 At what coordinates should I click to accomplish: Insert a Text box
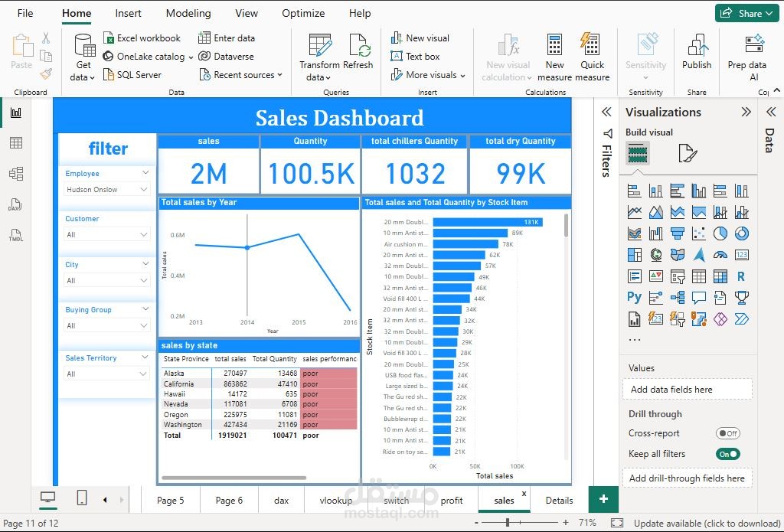[415, 57]
